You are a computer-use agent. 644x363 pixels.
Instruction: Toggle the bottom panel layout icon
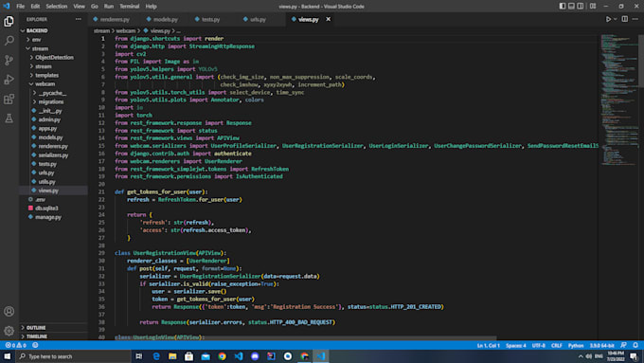coord(571,7)
